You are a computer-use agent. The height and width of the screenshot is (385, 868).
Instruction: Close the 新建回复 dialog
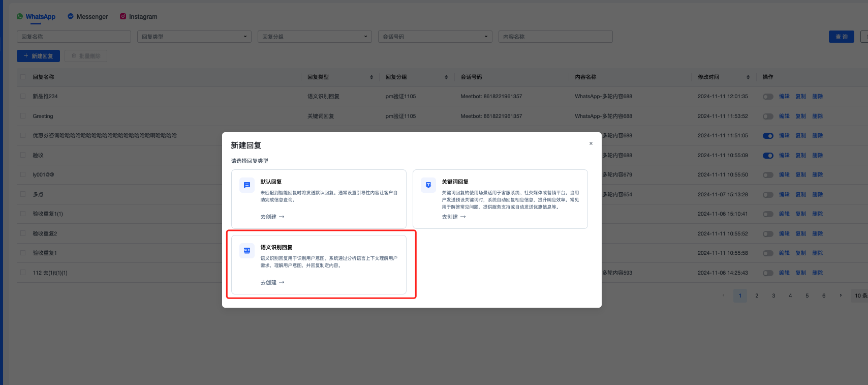click(591, 143)
